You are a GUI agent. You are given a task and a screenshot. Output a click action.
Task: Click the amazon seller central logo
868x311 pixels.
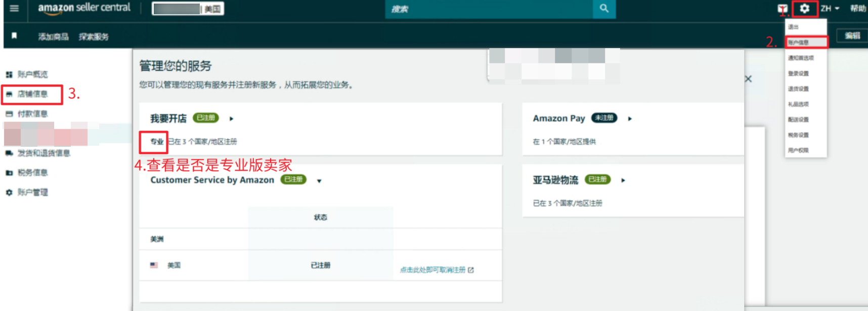coord(84,8)
